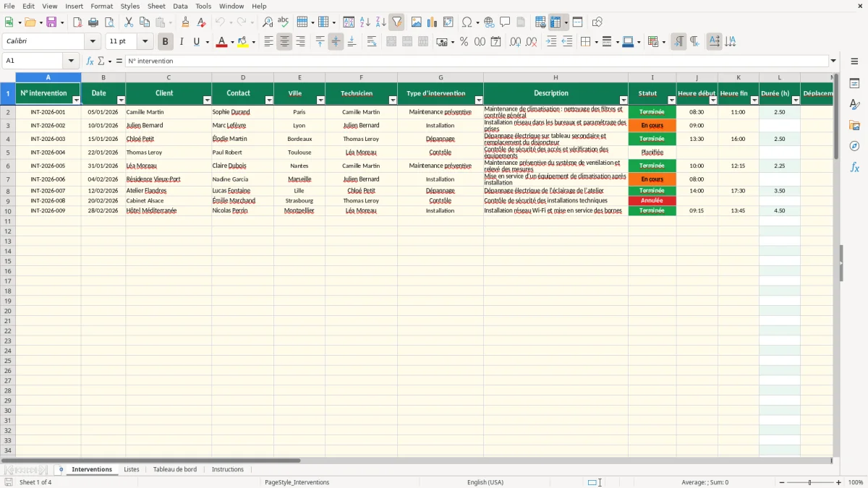Screen dimensions: 868x488
Task: Apply the yellow background color
Action: 243,42
